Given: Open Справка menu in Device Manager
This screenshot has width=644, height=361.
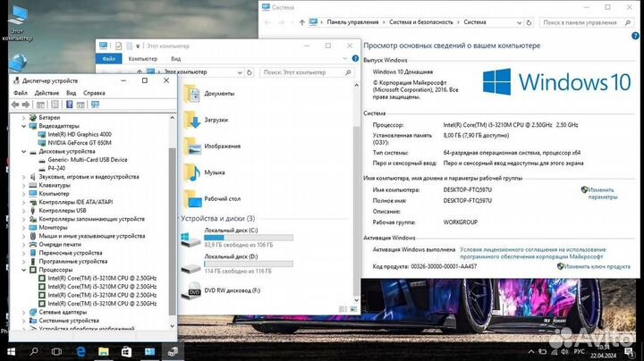Looking at the screenshot, I should point(94,93).
